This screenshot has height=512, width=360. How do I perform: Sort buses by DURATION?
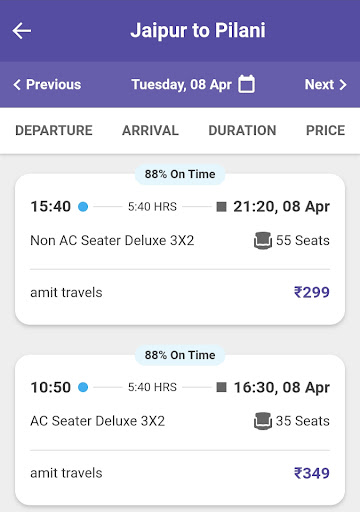tap(242, 130)
